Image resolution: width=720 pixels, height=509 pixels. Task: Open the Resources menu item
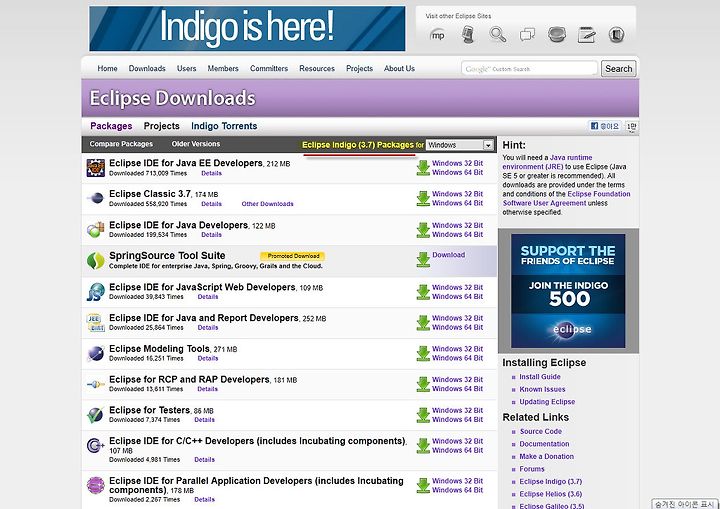tap(317, 68)
